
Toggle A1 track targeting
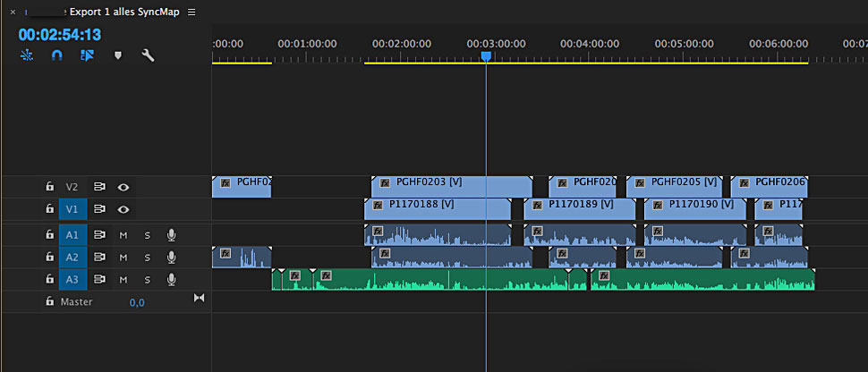point(72,235)
